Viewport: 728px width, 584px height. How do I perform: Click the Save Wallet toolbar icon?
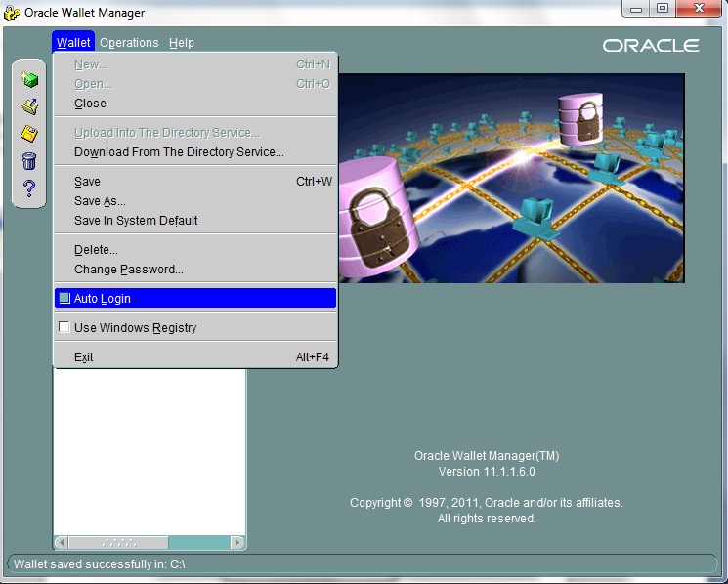click(x=29, y=134)
